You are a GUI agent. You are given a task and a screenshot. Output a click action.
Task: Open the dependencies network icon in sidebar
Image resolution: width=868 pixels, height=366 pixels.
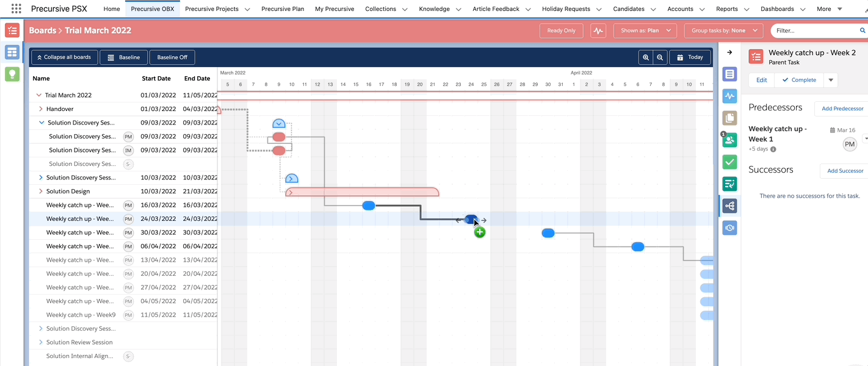coord(729,206)
